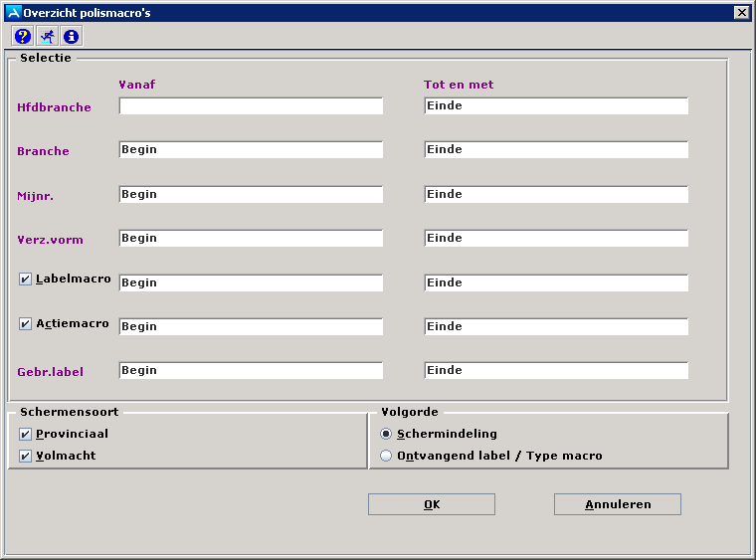Choose Ontvangend label / Type macro order
The height and width of the screenshot is (560, 756).
coord(386,456)
